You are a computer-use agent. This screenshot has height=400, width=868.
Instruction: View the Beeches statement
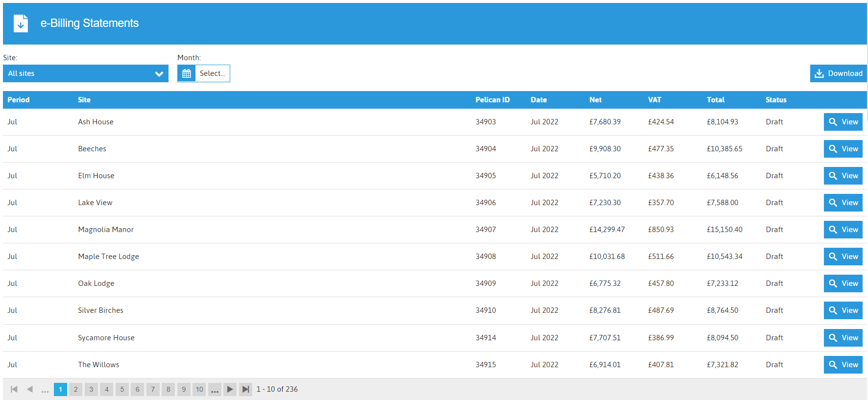[x=843, y=149]
